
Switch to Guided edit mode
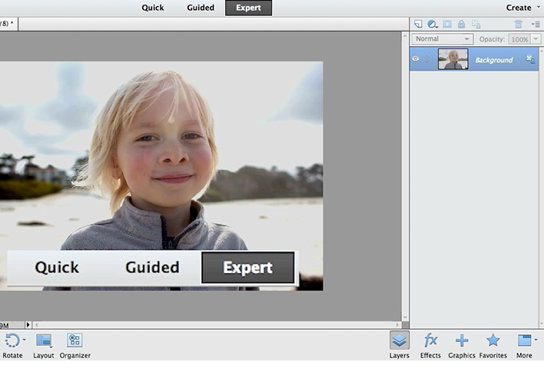tap(201, 8)
